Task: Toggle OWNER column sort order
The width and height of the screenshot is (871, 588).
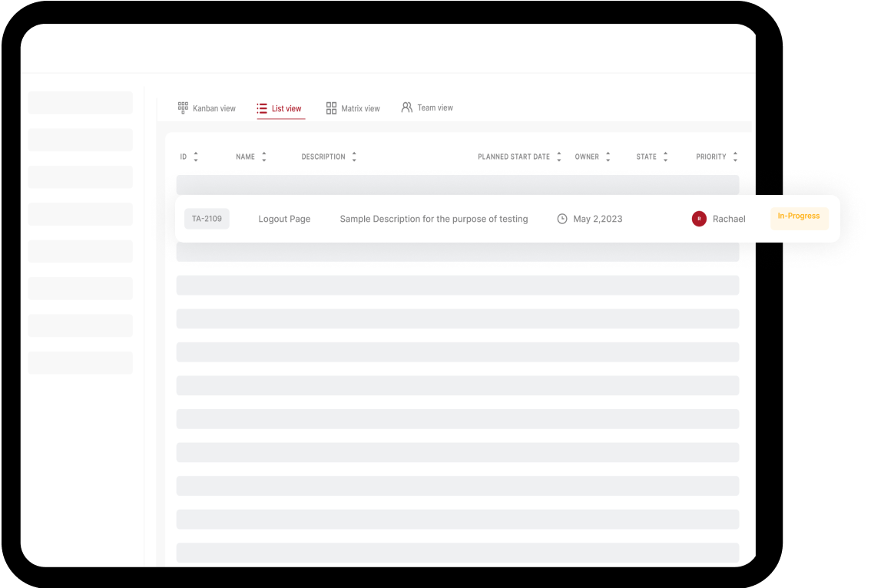Action: tap(608, 156)
